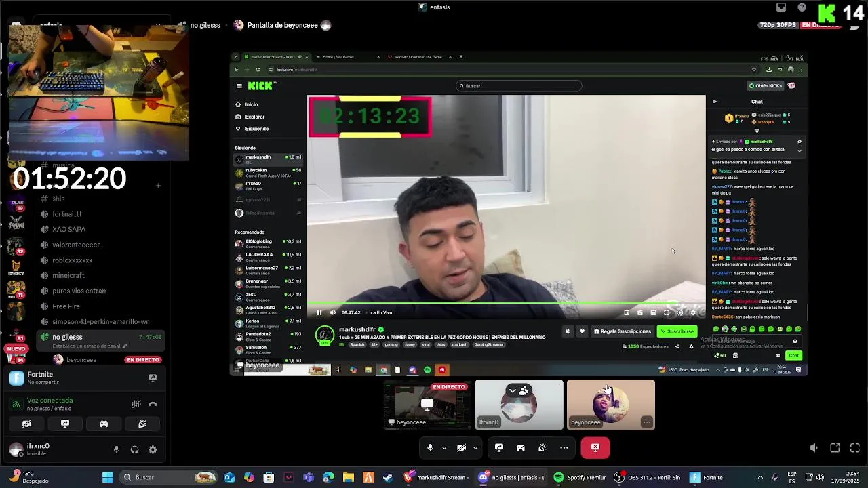The height and width of the screenshot is (488, 868).
Task: Click the Kick search field in stream
Action: pos(519,86)
